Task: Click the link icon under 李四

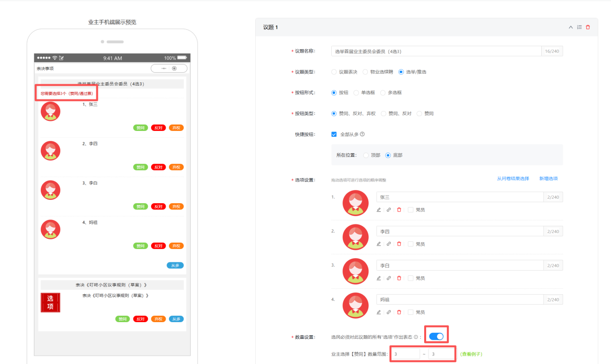Action: (x=389, y=244)
